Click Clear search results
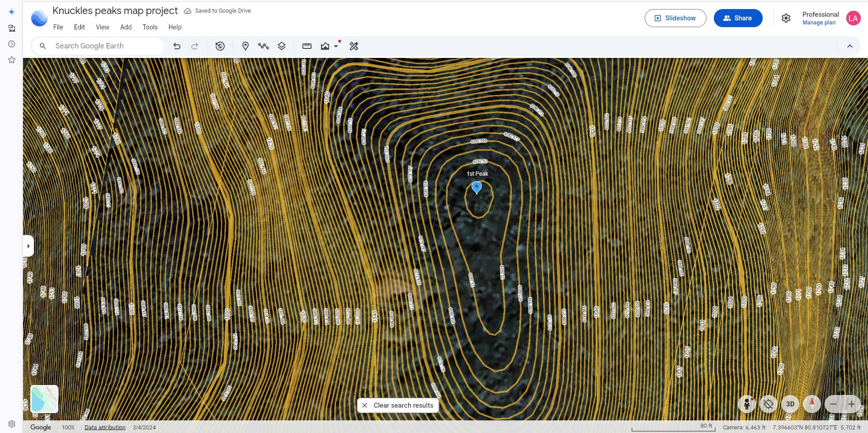 pos(398,405)
